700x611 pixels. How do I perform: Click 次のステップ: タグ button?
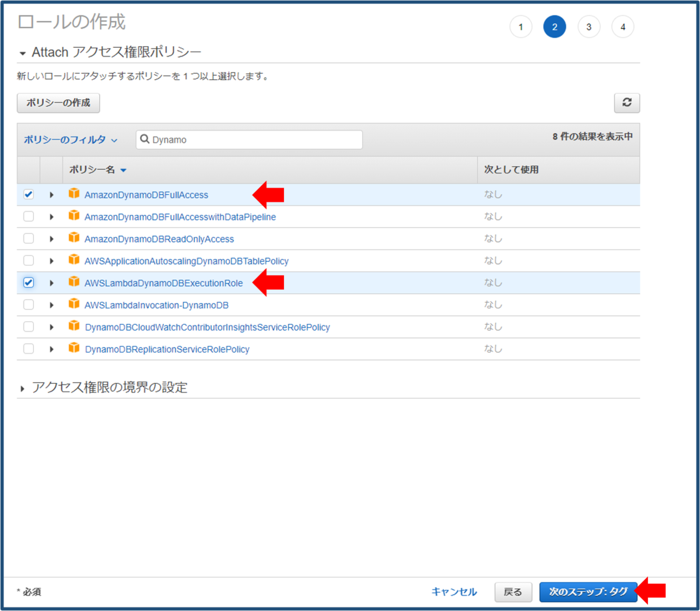point(588,592)
